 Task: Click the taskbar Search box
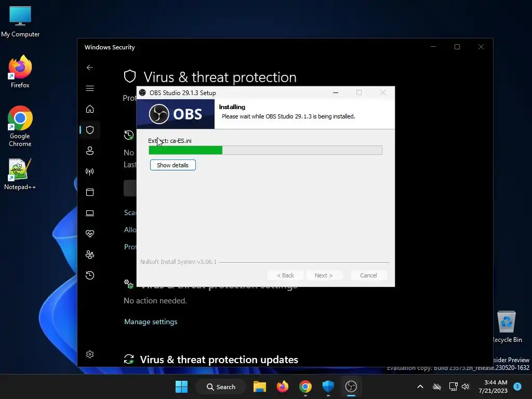221,387
